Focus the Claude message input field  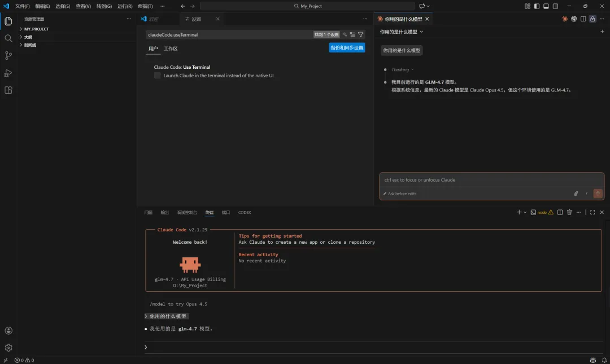(x=492, y=180)
